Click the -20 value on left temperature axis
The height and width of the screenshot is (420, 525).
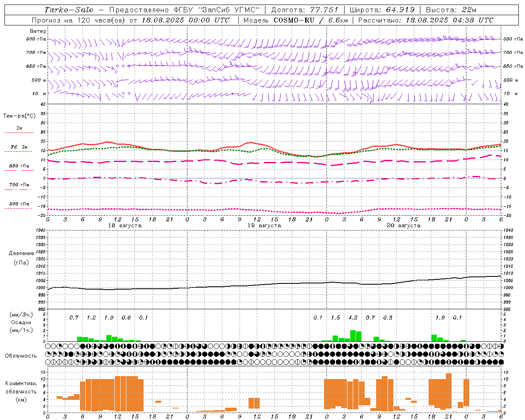(x=41, y=215)
